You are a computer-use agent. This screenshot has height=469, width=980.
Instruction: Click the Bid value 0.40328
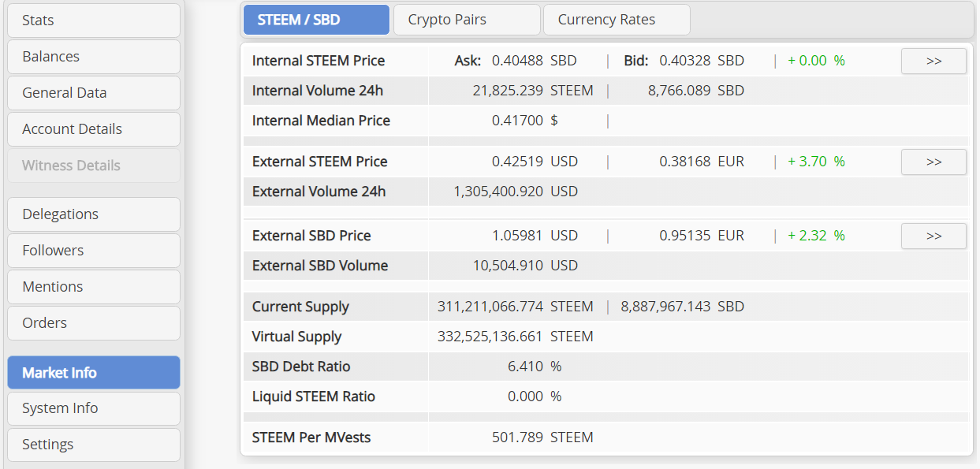point(685,61)
